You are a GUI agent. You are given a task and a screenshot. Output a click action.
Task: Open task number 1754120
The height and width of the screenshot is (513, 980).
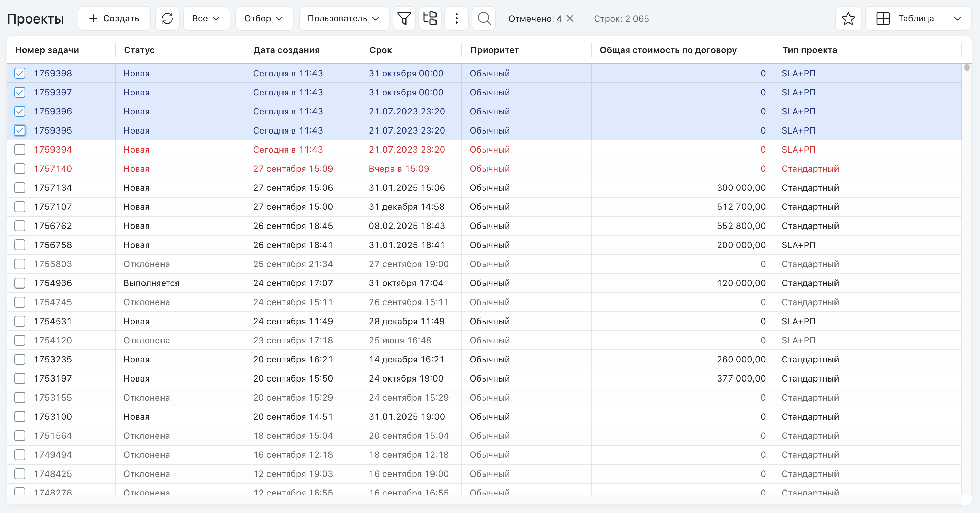click(x=53, y=340)
